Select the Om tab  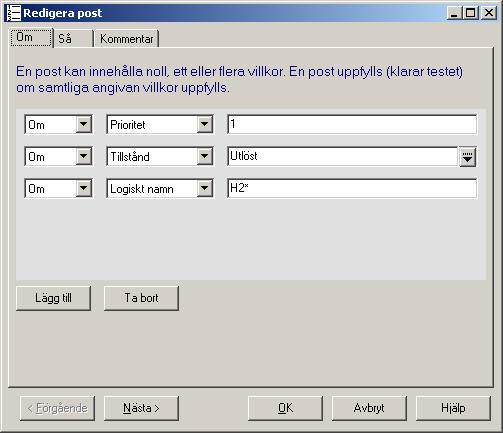pos(31,37)
